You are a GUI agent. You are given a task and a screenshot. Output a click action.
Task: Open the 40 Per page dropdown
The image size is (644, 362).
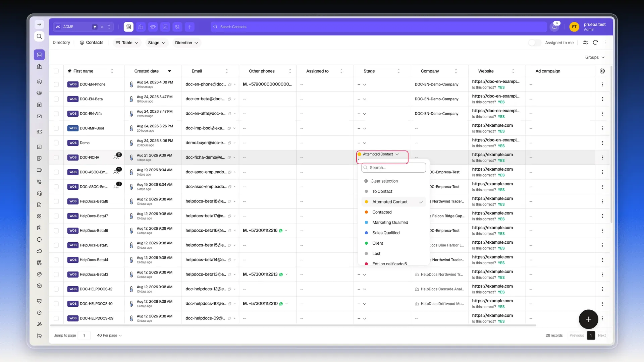point(109,335)
